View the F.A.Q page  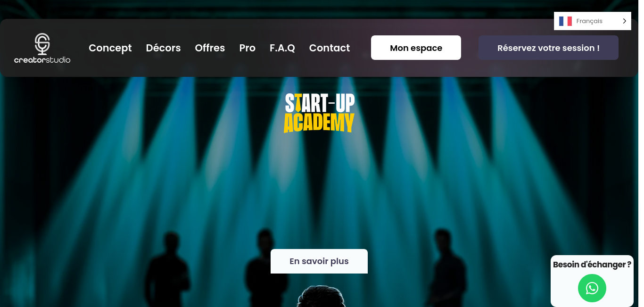tap(282, 48)
